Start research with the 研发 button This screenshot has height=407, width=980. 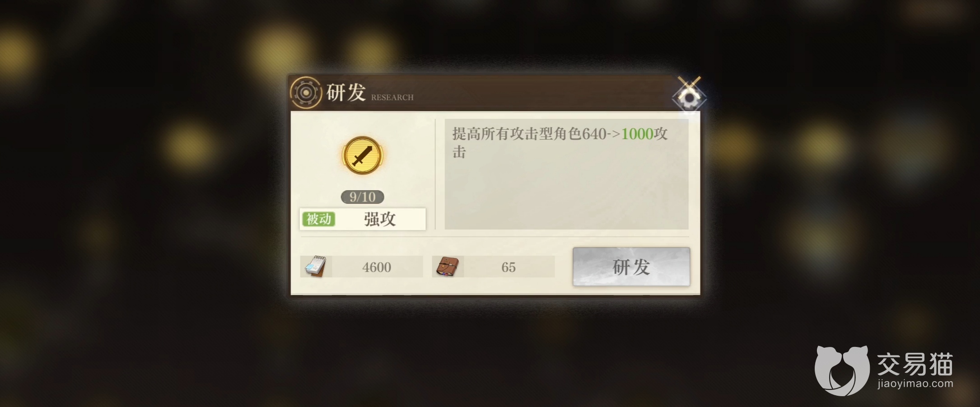(x=631, y=267)
